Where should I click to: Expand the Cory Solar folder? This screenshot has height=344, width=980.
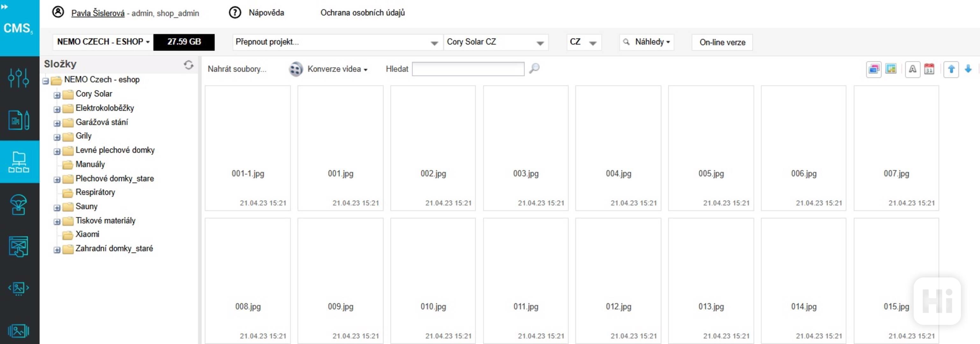(x=57, y=95)
